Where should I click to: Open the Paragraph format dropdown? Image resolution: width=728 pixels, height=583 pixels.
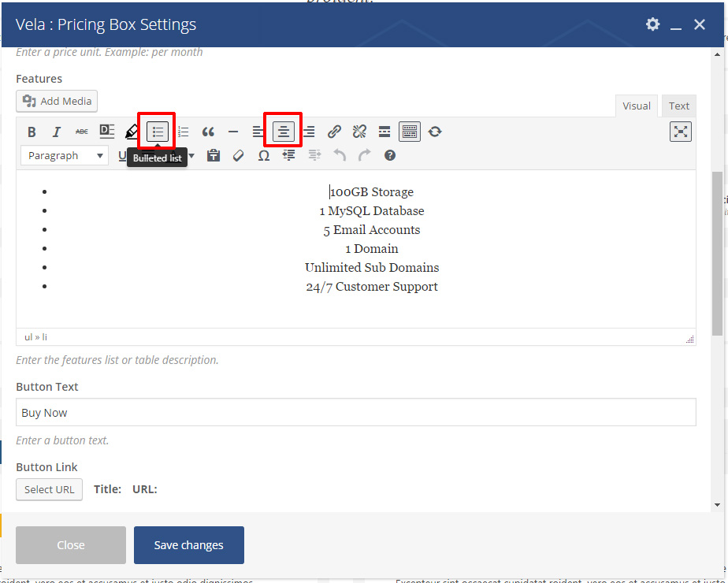pyautogui.click(x=65, y=156)
